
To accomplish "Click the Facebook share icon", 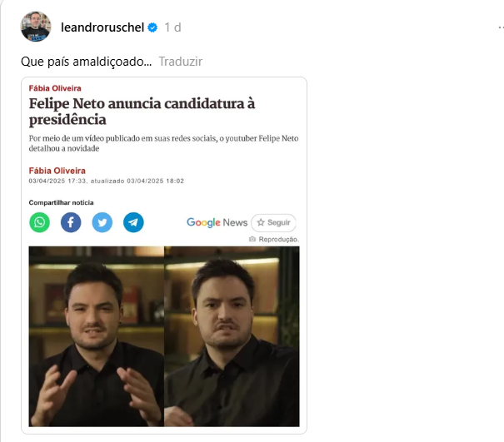I will pos(71,222).
